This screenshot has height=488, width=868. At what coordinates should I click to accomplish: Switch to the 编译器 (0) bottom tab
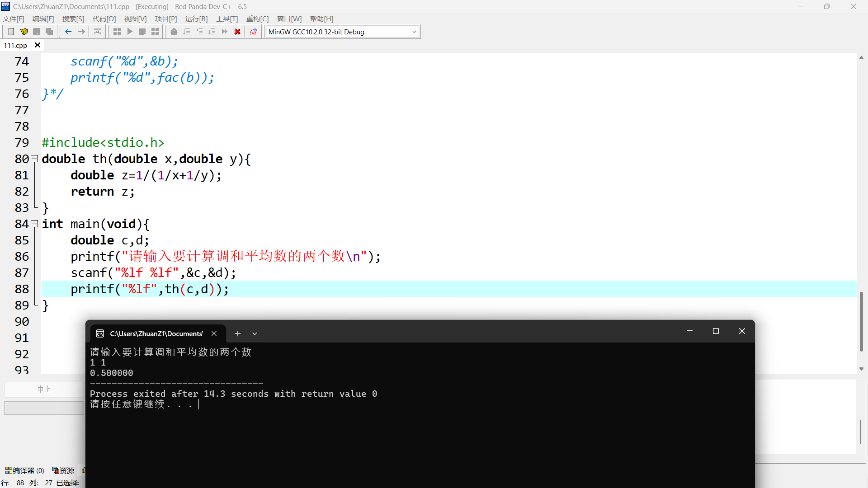(x=25, y=470)
